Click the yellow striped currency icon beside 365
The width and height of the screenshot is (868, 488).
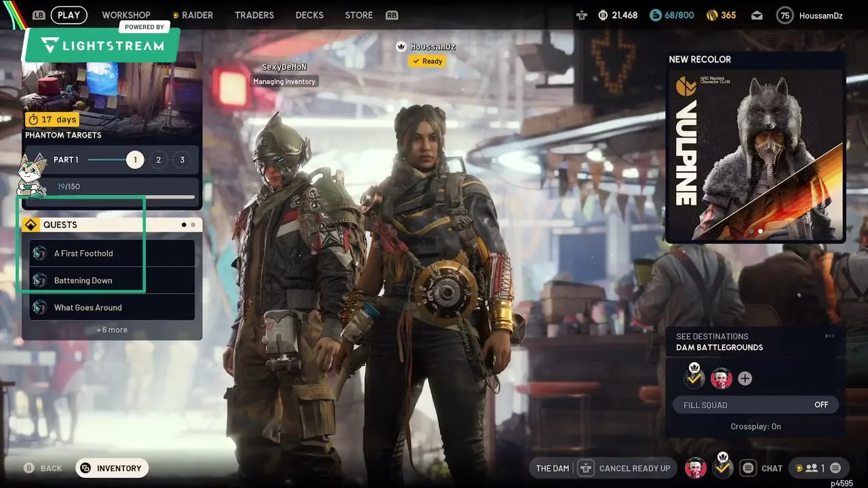712,15
